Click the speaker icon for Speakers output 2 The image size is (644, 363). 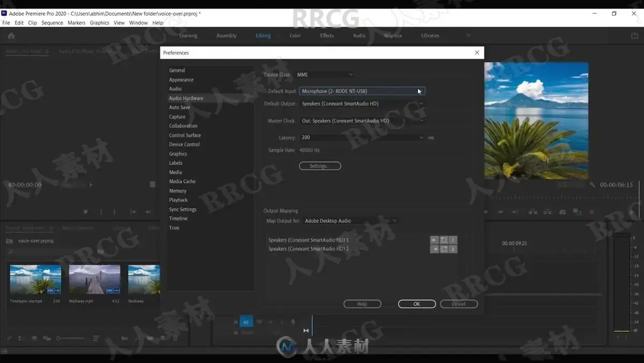[435, 249]
